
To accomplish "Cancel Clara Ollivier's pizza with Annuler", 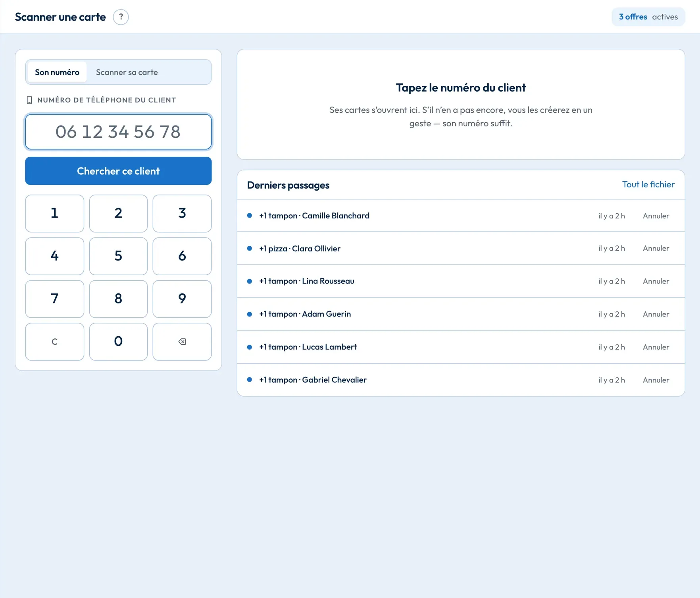I will pyautogui.click(x=656, y=248).
